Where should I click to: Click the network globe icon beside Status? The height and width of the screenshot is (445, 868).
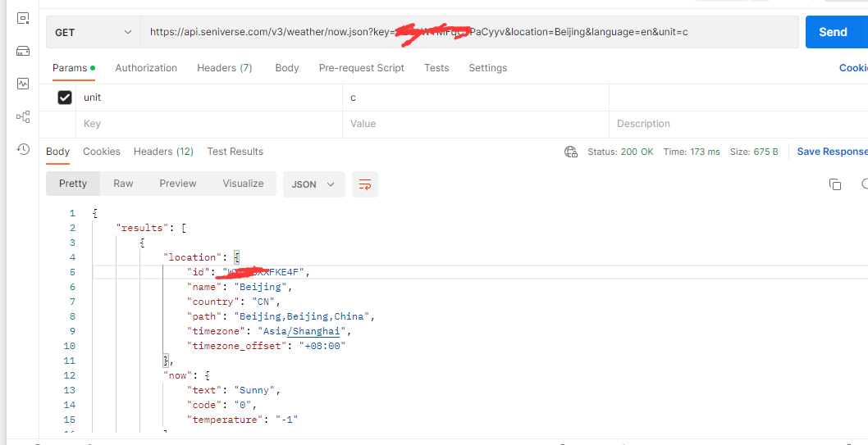tap(571, 152)
